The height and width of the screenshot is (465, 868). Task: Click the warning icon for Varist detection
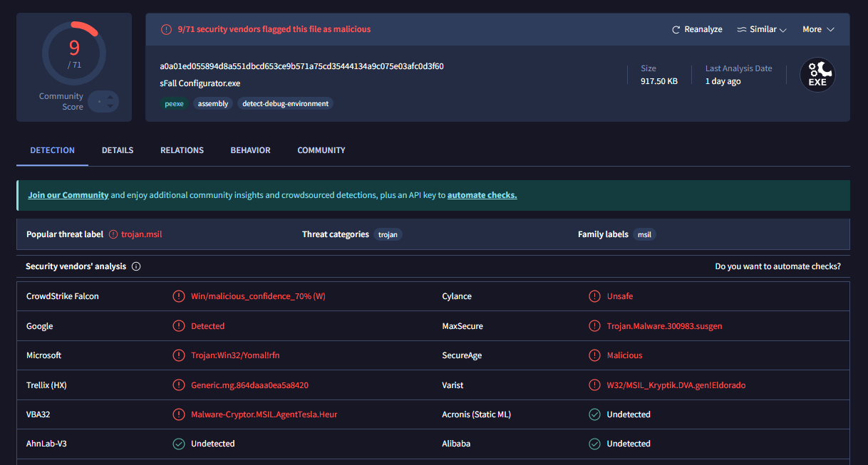click(594, 385)
